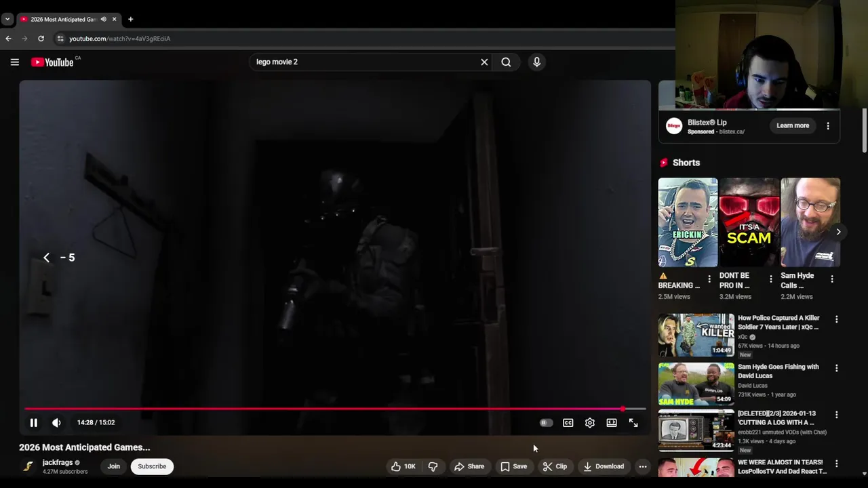Dislike the video with thumbs down
The width and height of the screenshot is (868, 488).
(433, 466)
